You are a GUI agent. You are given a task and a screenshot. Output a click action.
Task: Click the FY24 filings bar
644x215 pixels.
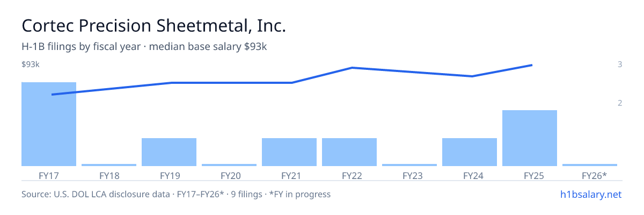point(470,152)
